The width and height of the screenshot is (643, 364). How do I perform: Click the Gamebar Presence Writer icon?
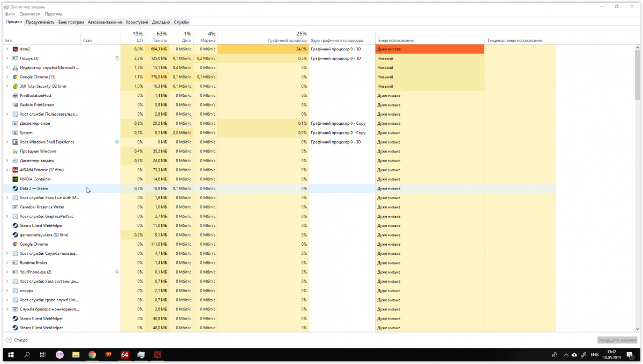point(15,207)
